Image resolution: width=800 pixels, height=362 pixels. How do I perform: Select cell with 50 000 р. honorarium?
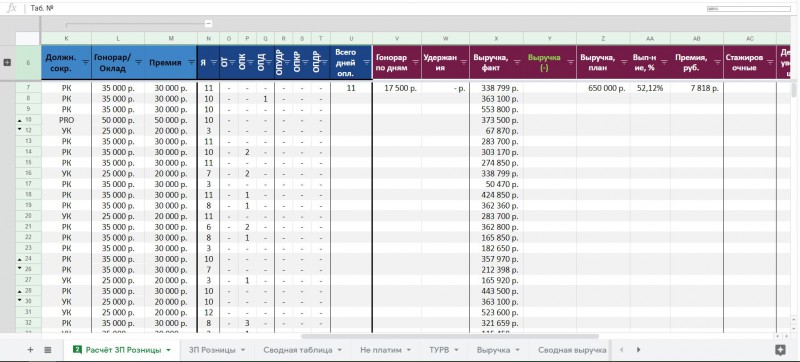point(118,120)
